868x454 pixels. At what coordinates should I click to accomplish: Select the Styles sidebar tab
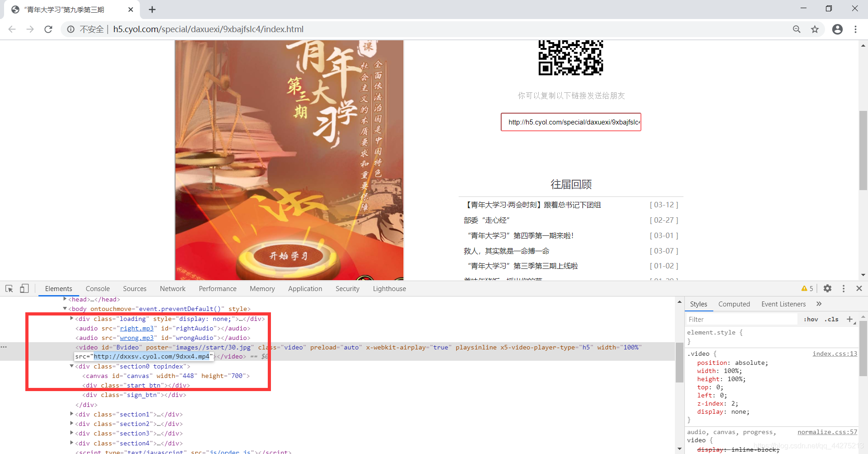698,304
